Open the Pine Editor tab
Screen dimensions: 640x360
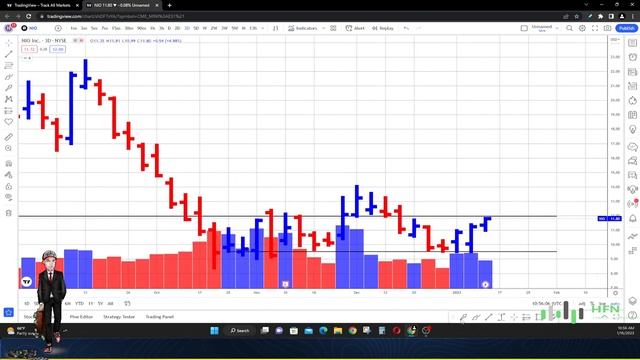coord(81,317)
